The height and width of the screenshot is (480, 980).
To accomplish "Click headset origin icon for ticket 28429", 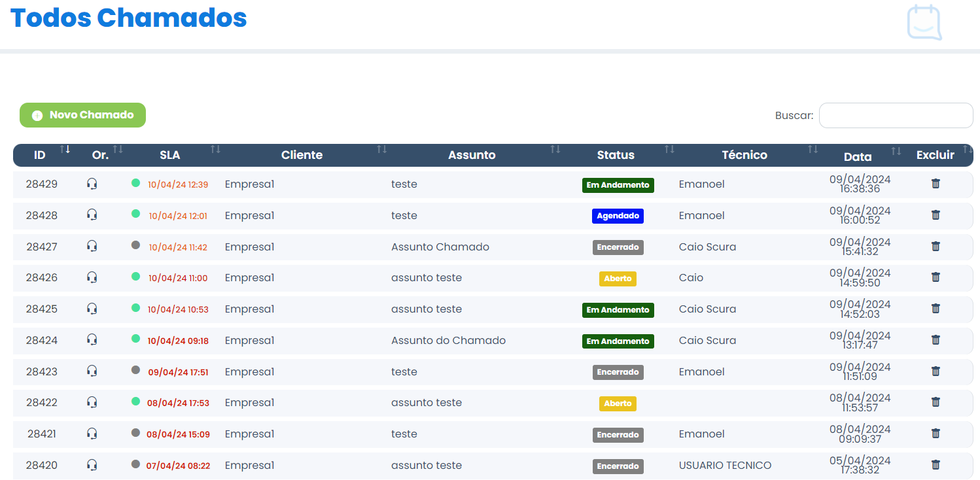I will tap(92, 184).
